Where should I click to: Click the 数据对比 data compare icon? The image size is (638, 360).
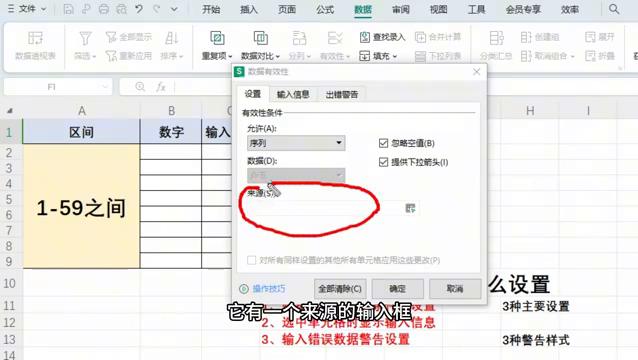(x=260, y=38)
